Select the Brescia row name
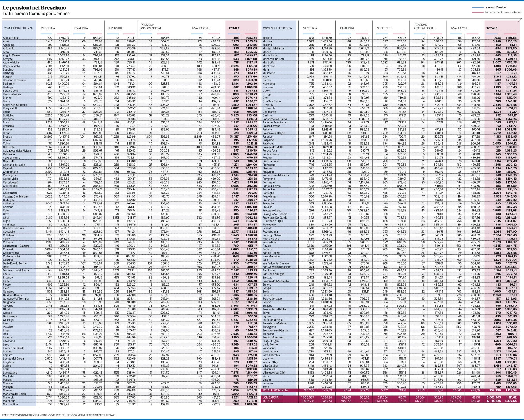Image resolution: width=524 pixels, height=420 pixels. click(7, 136)
